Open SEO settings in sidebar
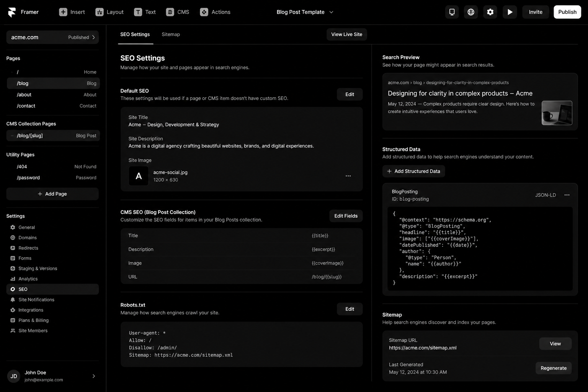The height and width of the screenshot is (392, 588). click(52, 289)
